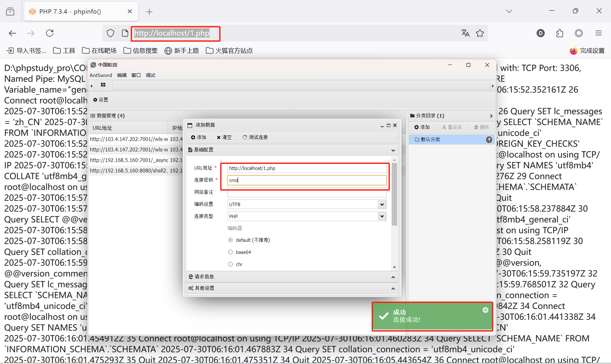Click 清空 to clear the form
The height and width of the screenshot is (364, 611).
pos(224,137)
